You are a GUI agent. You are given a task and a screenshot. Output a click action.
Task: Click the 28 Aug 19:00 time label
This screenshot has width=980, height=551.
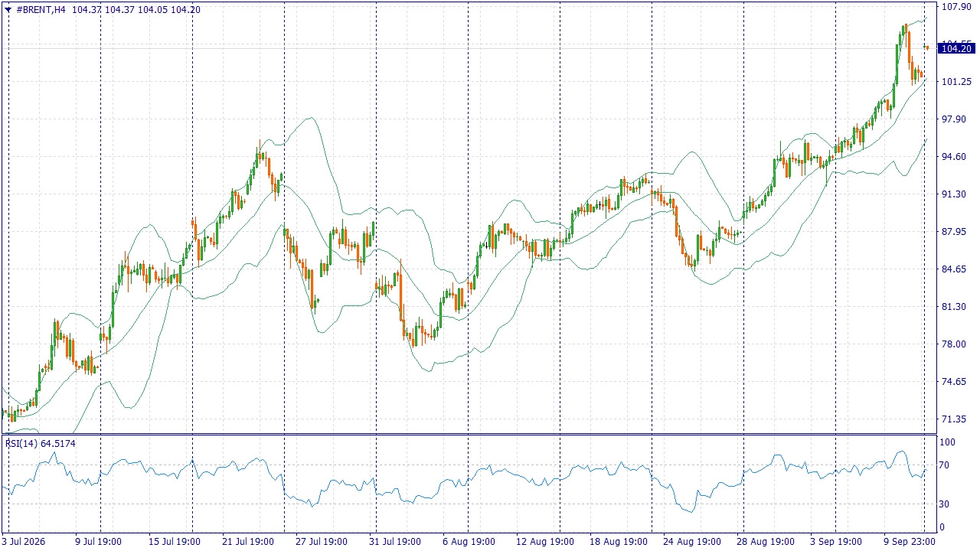pos(764,542)
